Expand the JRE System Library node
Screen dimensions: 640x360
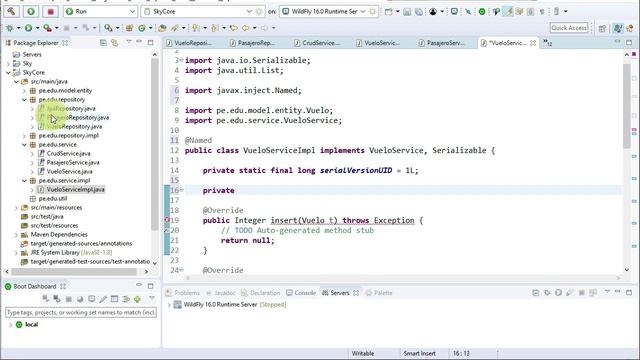tap(16, 253)
